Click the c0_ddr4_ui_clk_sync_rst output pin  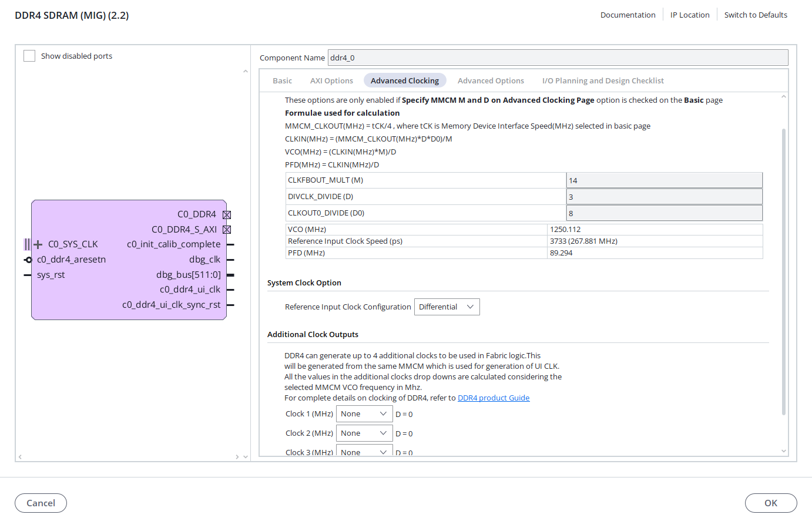(230, 305)
